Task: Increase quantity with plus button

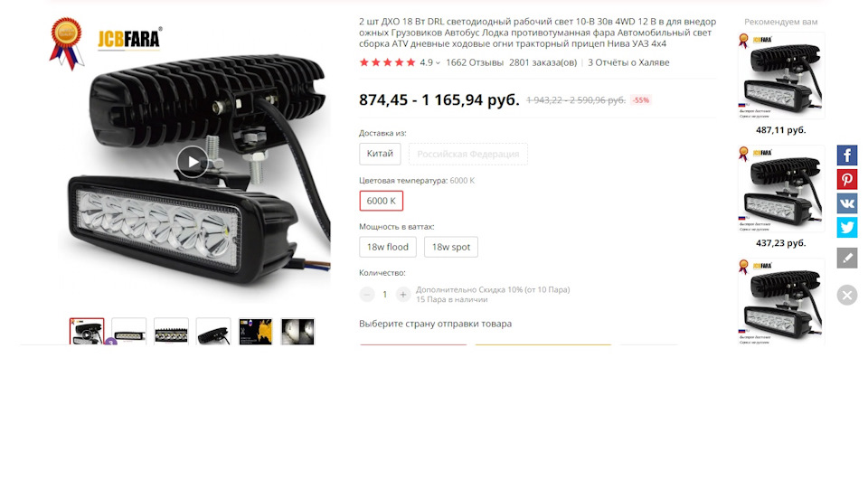Action: tap(403, 295)
